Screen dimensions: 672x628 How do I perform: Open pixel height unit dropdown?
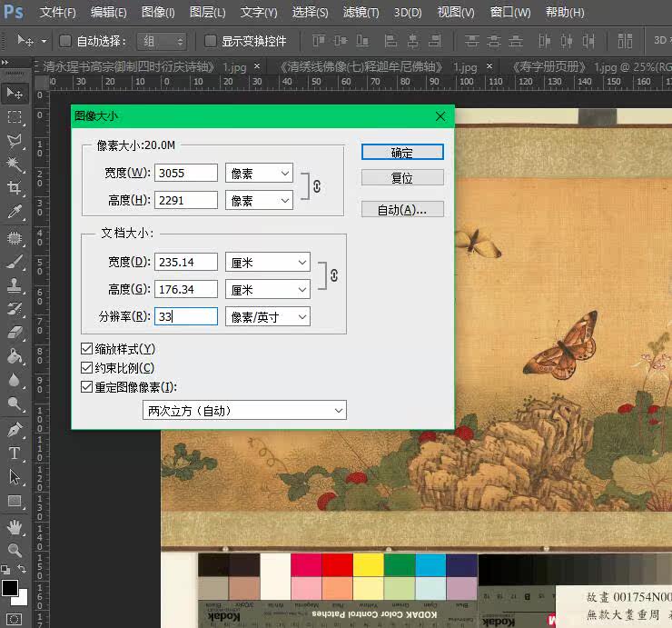(x=260, y=200)
